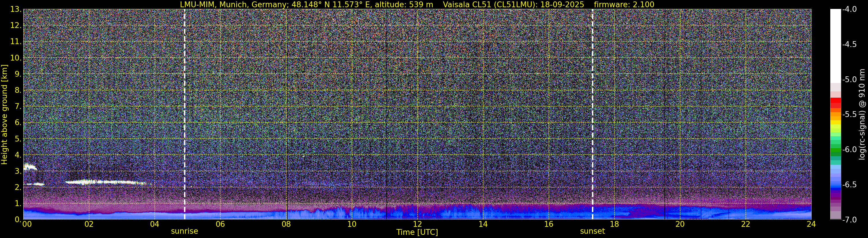Click the colorbar tick "-4.0"

click(x=850, y=9)
